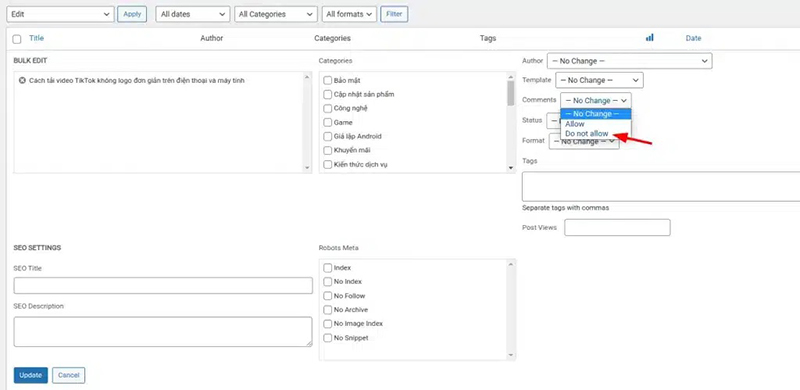The height and width of the screenshot is (390, 800).
Task: Click the Categories list scroll-down arrow
Action: (x=511, y=167)
